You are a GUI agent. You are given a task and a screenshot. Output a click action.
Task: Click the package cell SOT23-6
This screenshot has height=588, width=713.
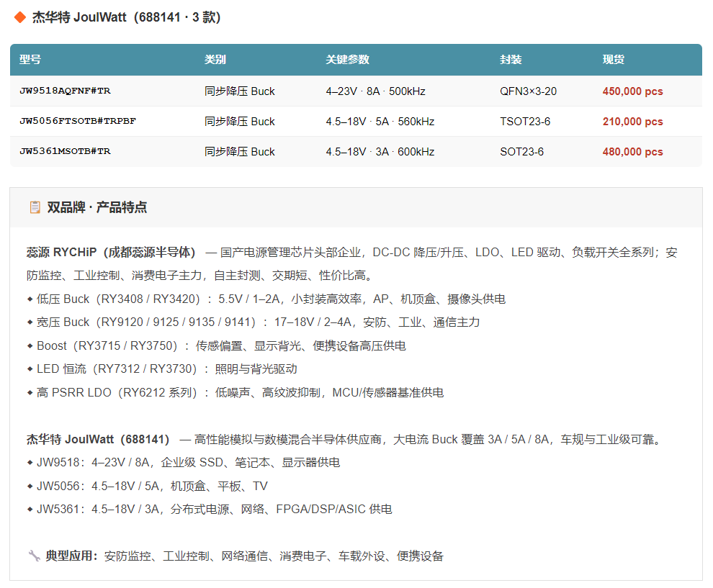522,152
